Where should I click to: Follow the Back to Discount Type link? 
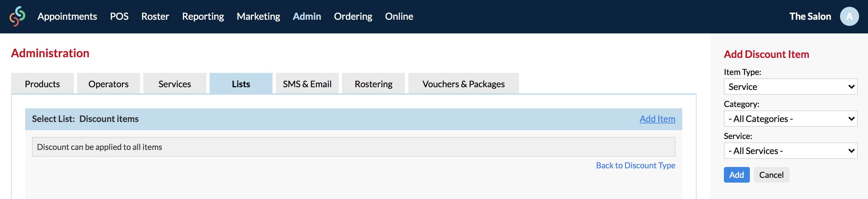[635, 165]
